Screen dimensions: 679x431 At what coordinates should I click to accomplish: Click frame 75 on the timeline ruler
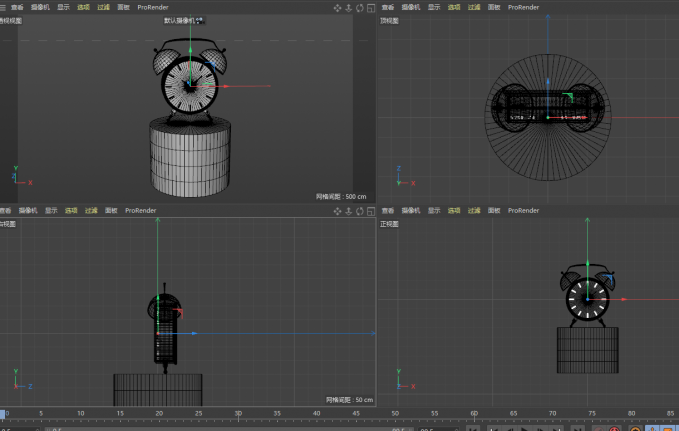[592, 414]
